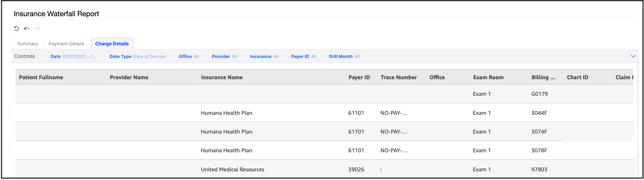Click the G0179 billing code cell
Screen dimensions: 644x180
(x=539, y=94)
